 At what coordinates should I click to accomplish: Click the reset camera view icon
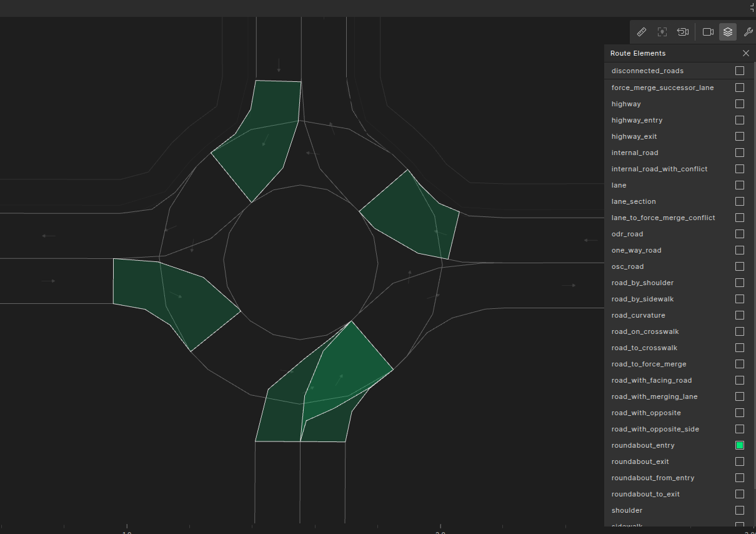pyautogui.click(x=683, y=32)
